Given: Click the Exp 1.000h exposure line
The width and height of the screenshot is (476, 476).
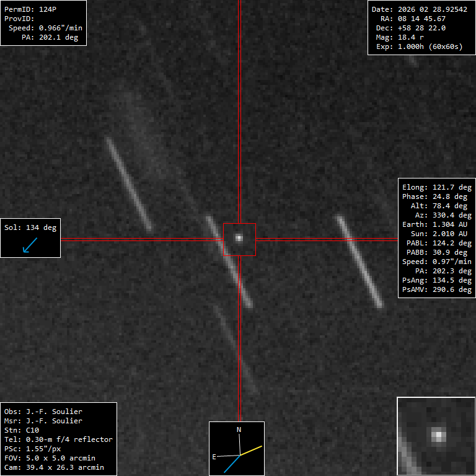Looking at the screenshot, I should [x=419, y=47].
